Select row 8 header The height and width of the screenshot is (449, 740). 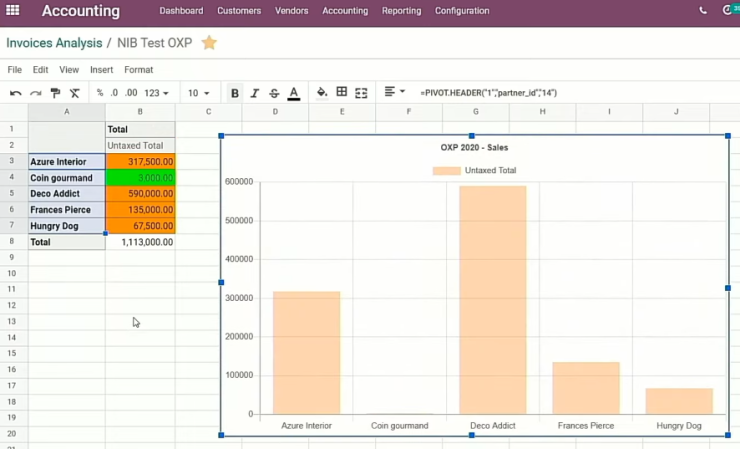pos(12,241)
